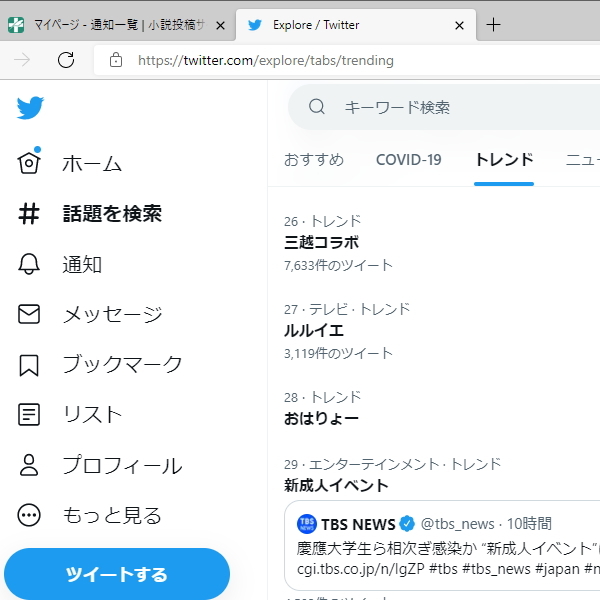Screen dimensions: 600x600
Task: Switch to おすすめ tab
Action: click(x=314, y=160)
